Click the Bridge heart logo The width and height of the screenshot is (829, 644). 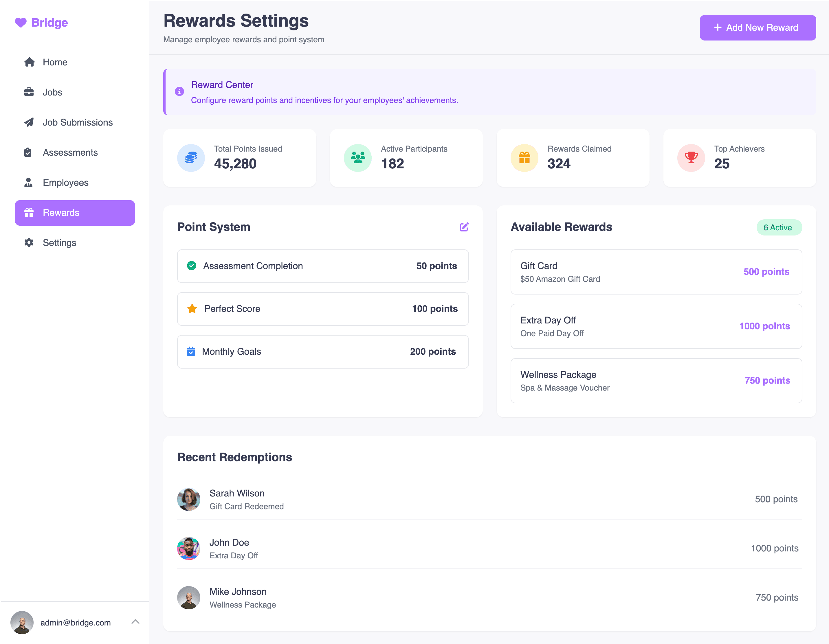click(21, 22)
